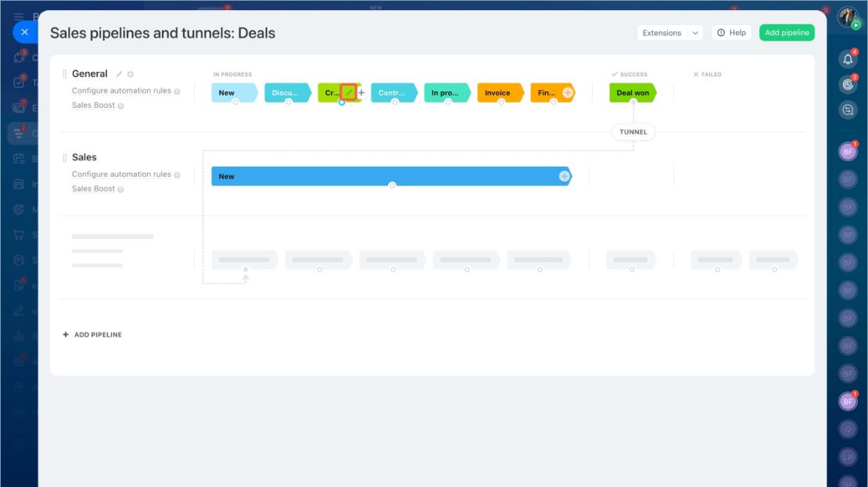Click the plus icon right after the Cr... stage
The height and width of the screenshot is (487, 868).
[x=361, y=92]
